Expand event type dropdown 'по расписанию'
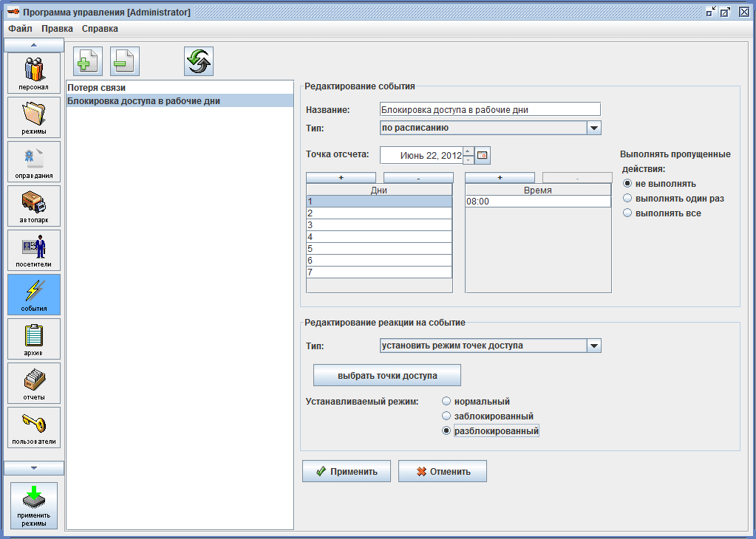 (x=594, y=128)
